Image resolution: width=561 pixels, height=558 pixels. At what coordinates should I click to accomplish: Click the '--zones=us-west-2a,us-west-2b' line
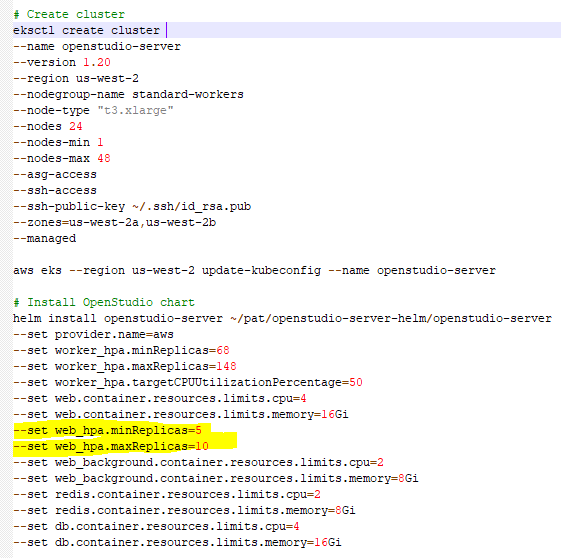(x=114, y=222)
